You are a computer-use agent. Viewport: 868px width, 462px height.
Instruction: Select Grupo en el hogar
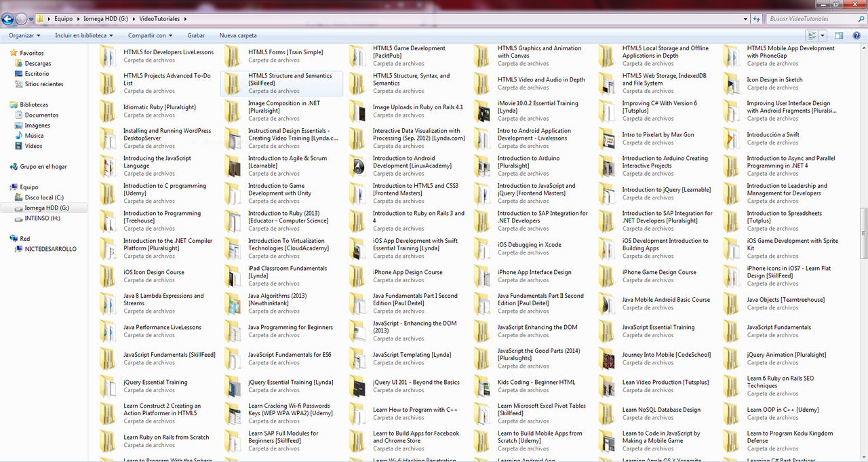click(43, 166)
